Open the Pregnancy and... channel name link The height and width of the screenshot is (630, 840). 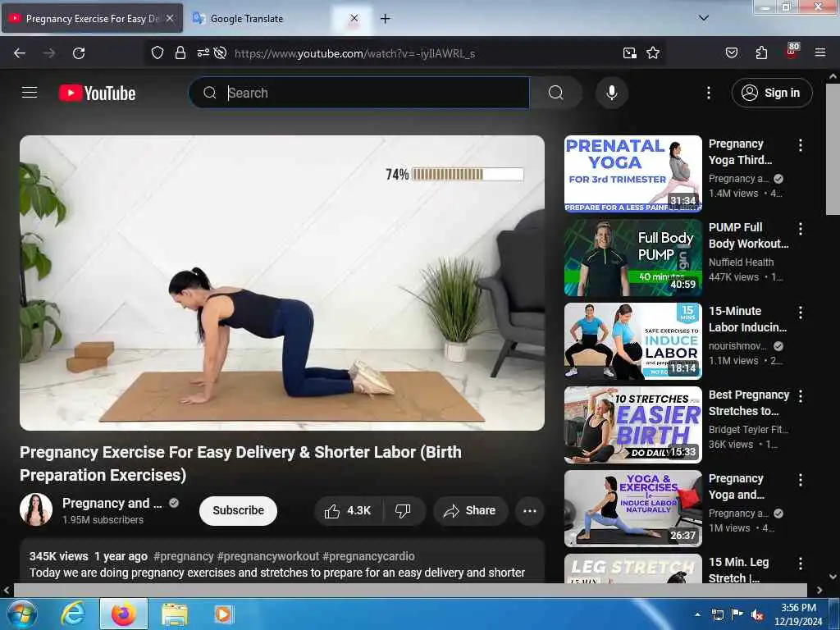coord(112,503)
